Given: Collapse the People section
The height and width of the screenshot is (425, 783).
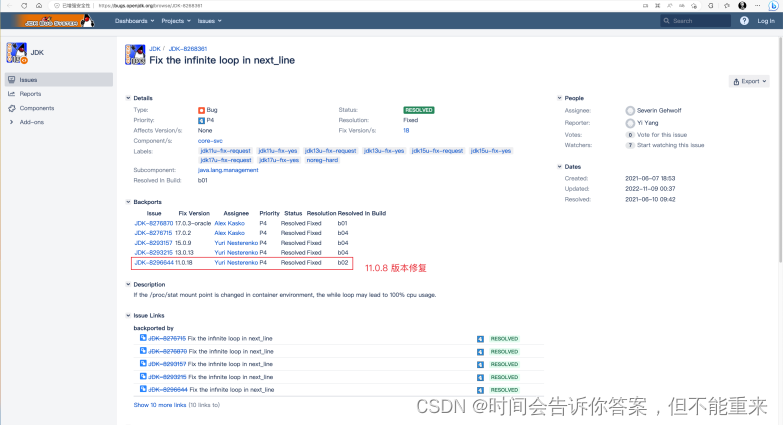Looking at the screenshot, I should (x=559, y=98).
